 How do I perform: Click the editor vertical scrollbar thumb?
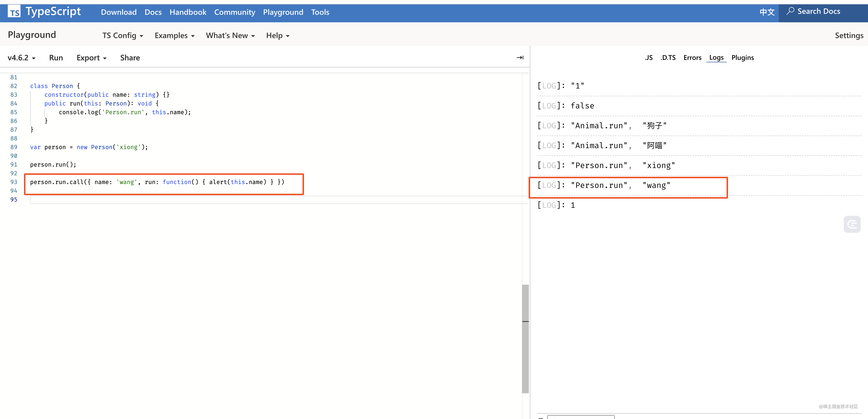(525, 338)
